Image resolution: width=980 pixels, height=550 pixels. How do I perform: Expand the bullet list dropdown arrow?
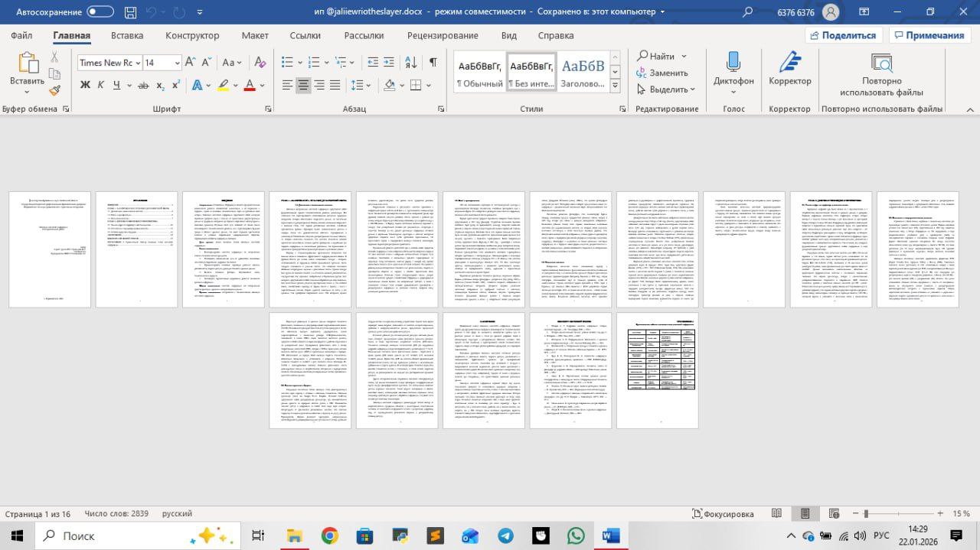pyautogui.click(x=299, y=63)
